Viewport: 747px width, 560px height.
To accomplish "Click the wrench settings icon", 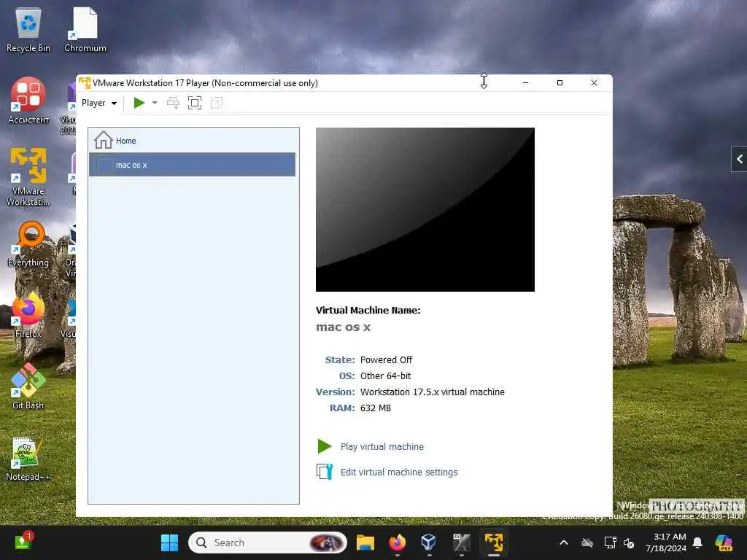I will click(x=325, y=472).
